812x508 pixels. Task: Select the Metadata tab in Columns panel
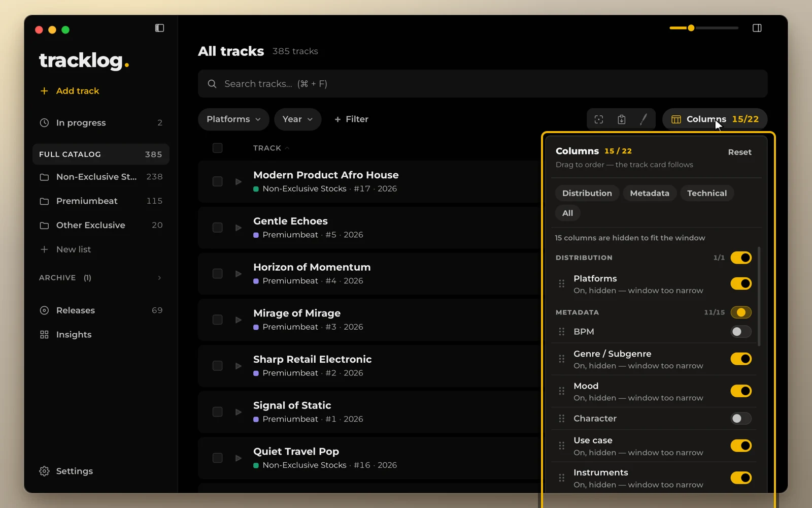(650, 193)
